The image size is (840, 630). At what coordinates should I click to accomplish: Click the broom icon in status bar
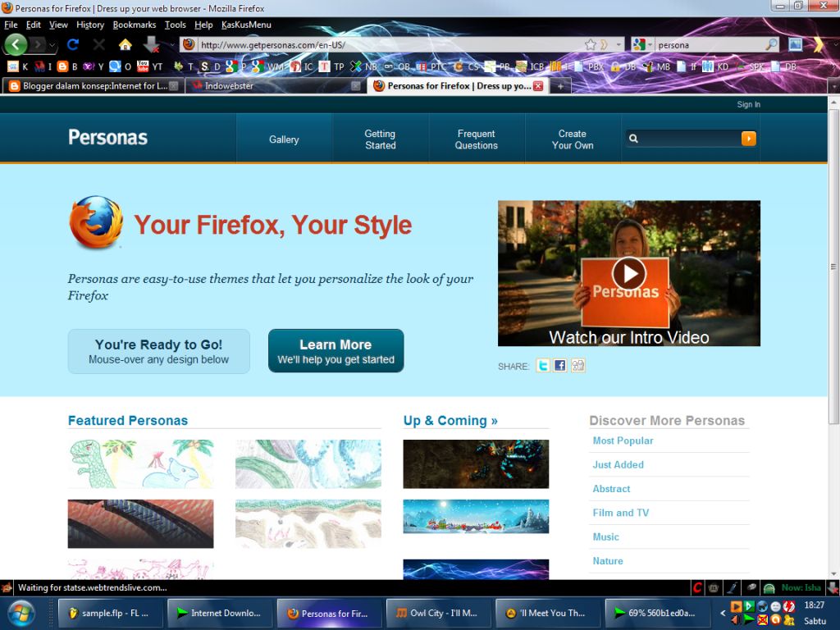coord(733,587)
